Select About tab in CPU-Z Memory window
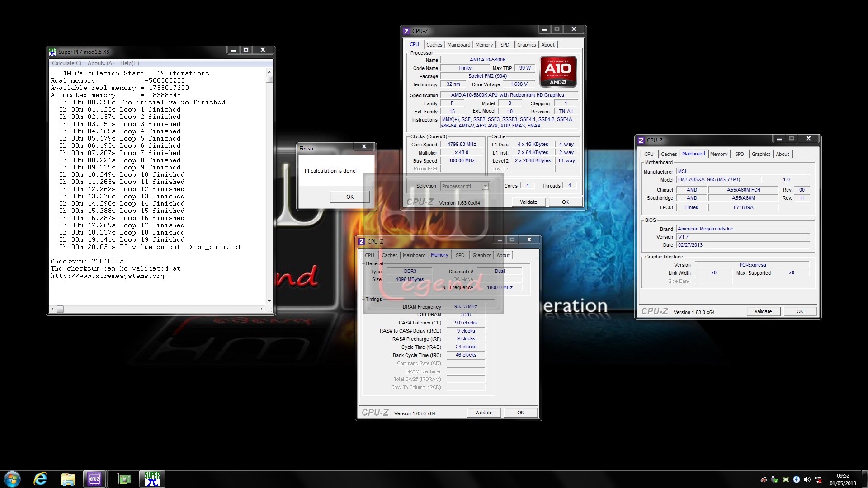This screenshot has width=868, height=488. 503,255
